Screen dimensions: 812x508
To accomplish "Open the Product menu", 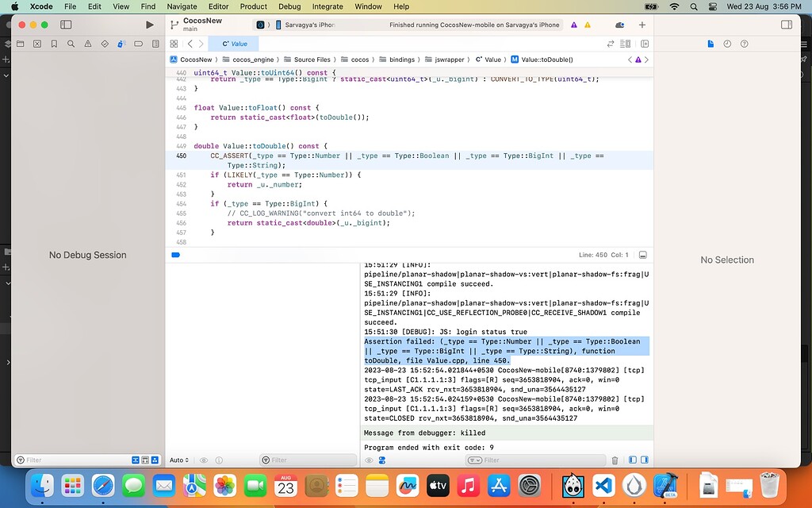I will pos(254,6).
